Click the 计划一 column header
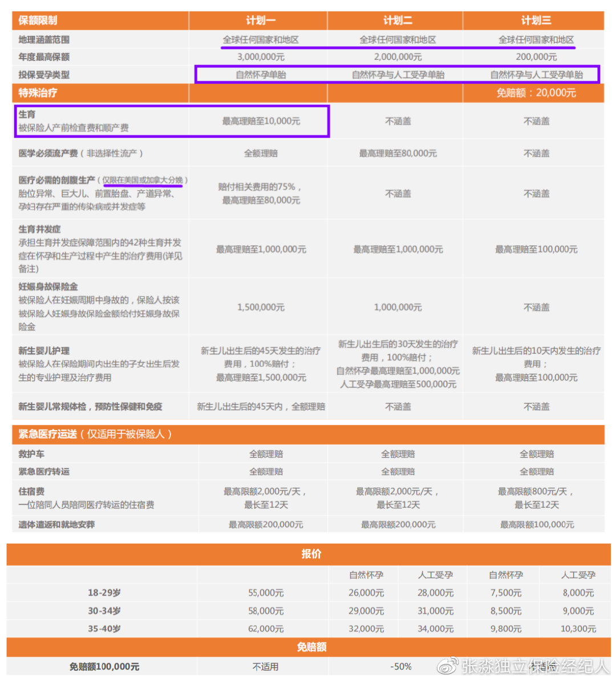 258,20
